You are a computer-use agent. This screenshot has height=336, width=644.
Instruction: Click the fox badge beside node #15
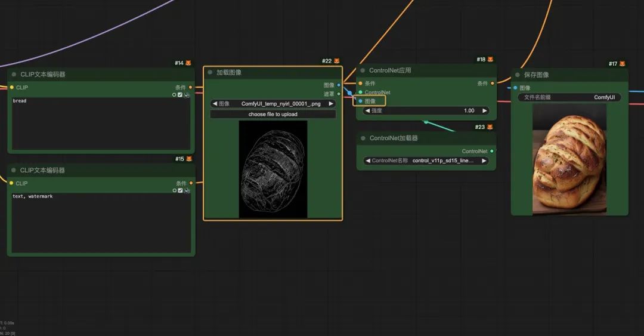[190, 159]
